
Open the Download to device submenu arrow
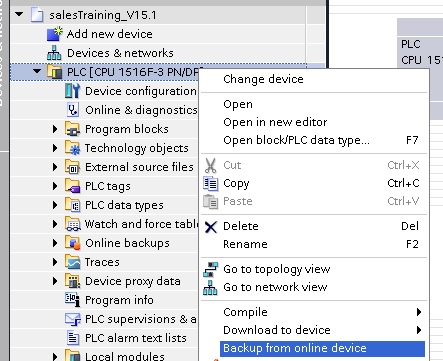(x=419, y=330)
